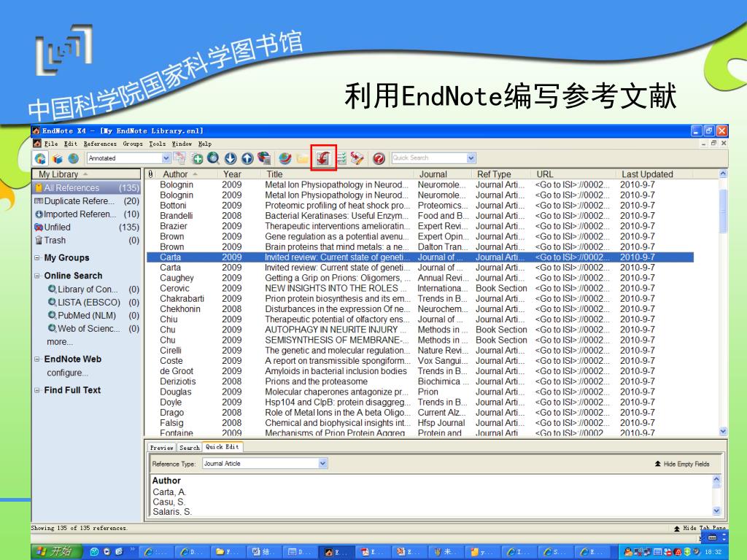Select the Caughey 2009 reference row
The height and width of the screenshot is (560, 747).
click(419, 278)
